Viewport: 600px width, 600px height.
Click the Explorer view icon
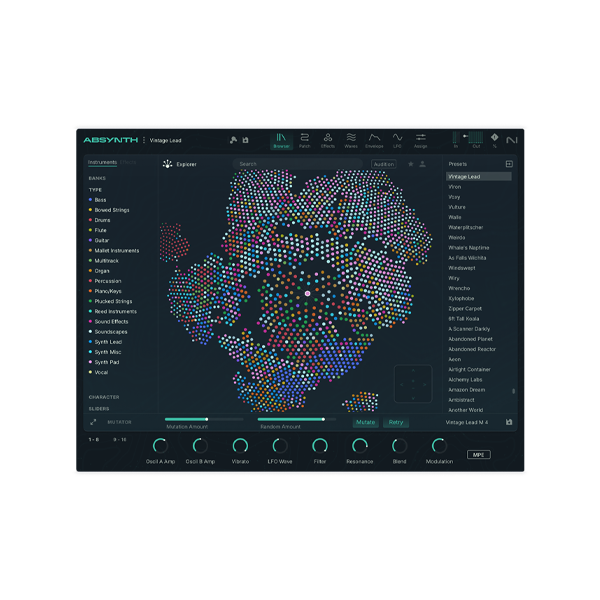168,164
